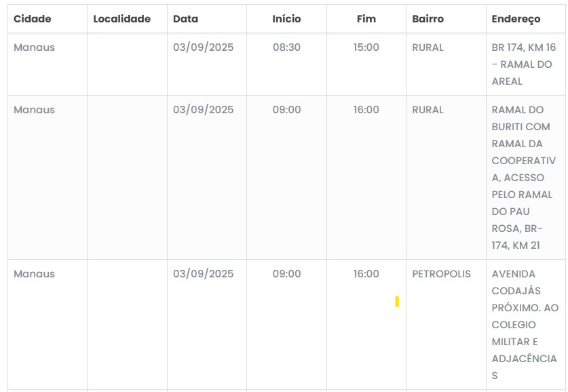The height and width of the screenshot is (392, 568).
Task: Click Manaus in the 08:30 row
Action: click(x=34, y=47)
